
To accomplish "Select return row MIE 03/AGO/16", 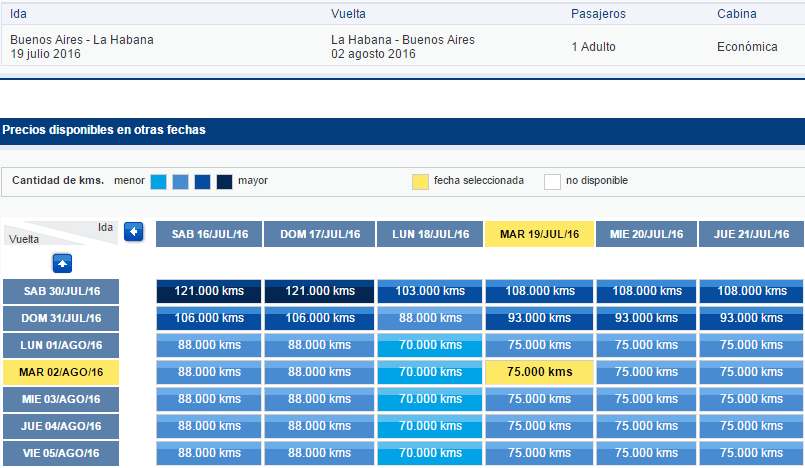I will (x=61, y=399).
